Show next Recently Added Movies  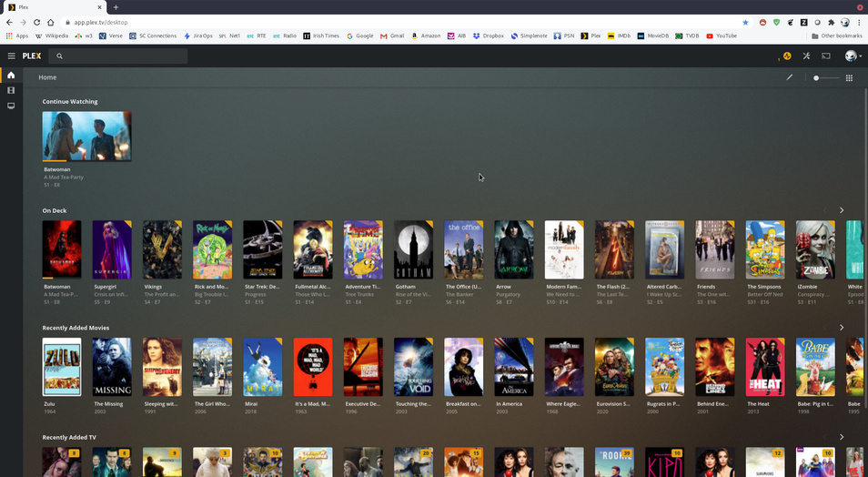click(x=842, y=328)
